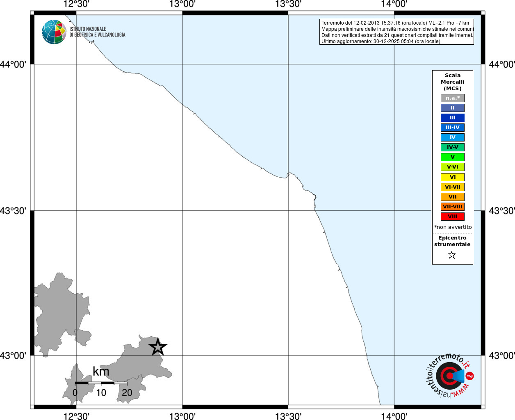Select the yellow VI intensity swatch
Viewport: 515px width, 420px height.
(453, 177)
